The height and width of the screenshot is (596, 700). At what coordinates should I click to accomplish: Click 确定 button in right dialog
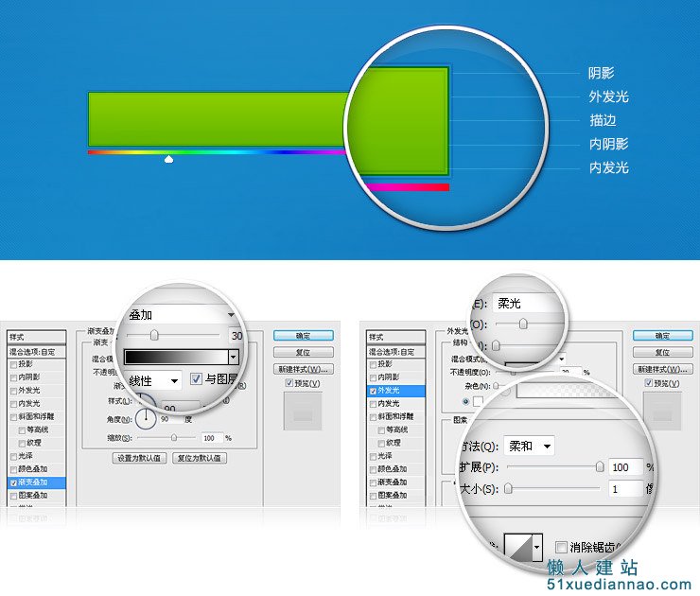tap(662, 336)
